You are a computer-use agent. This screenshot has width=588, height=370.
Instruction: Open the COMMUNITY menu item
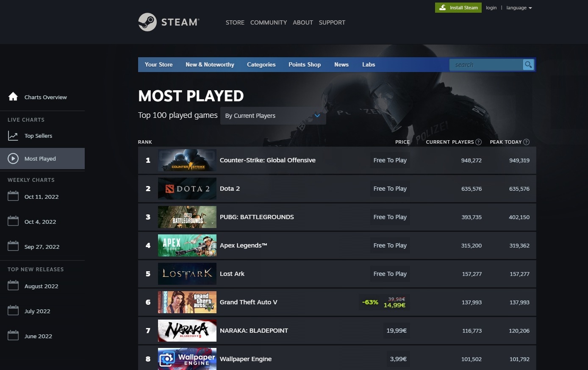[x=269, y=22]
